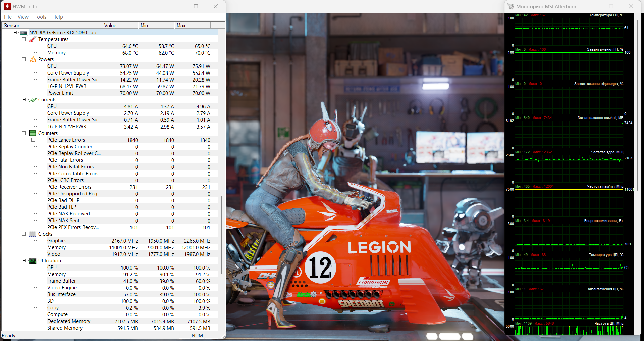Minimize the MSI Afterburner monitoring window
This screenshot has height=341, width=644.
tap(592, 6)
